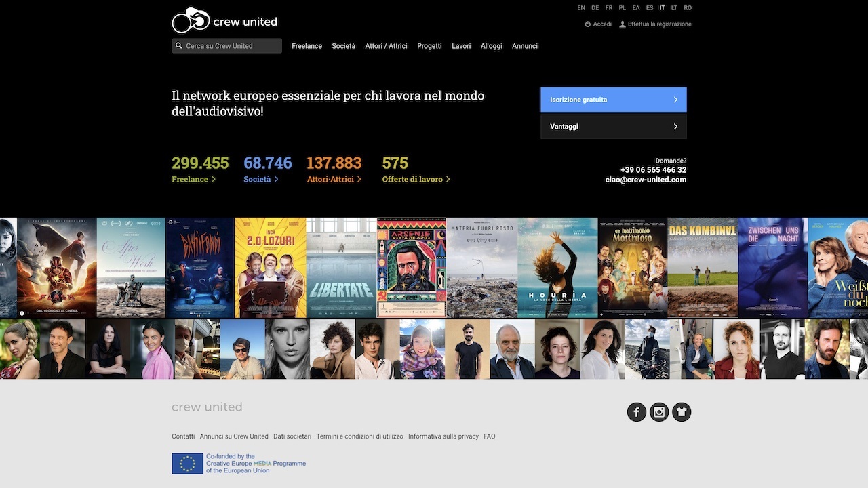Viewport: 868px width, 488px height.
Task: Open the Libertate movie poster
Action: pos(341,267)
